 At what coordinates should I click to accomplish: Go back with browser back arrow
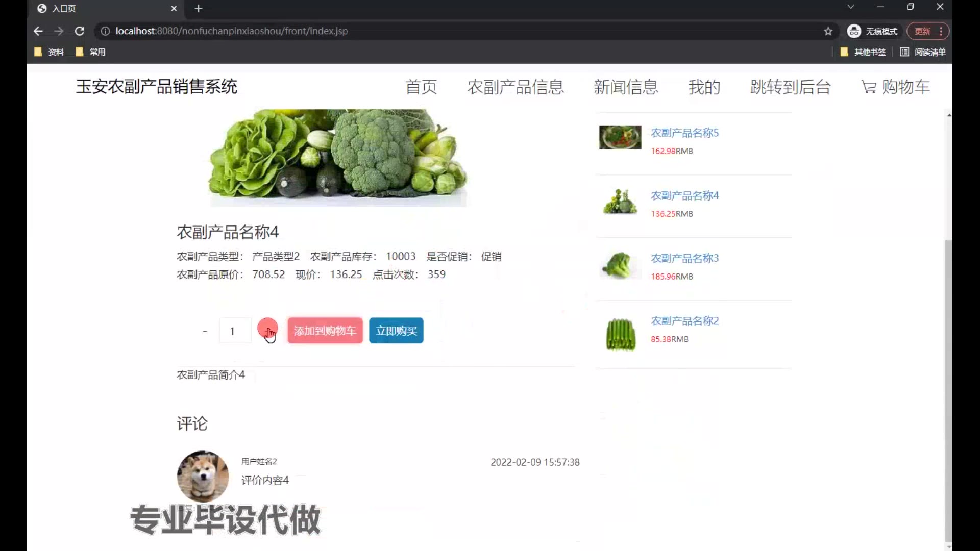click(38, 31)
